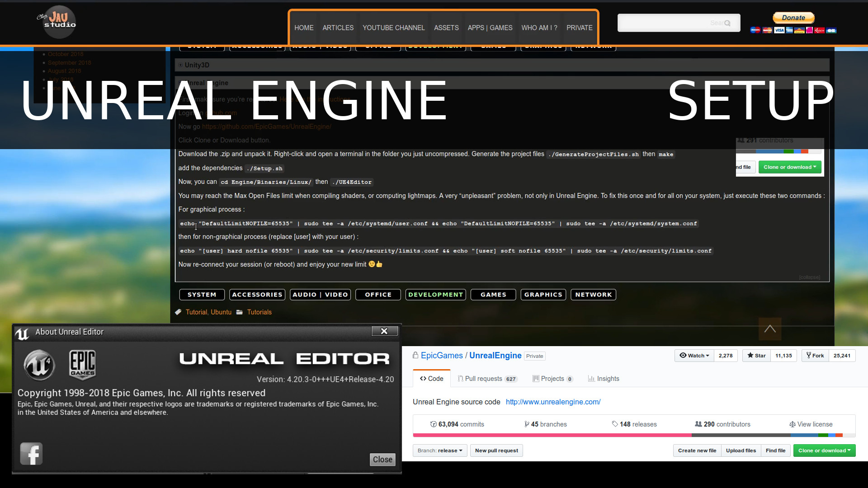Collapse the section via the collapse link

[809, 277]
